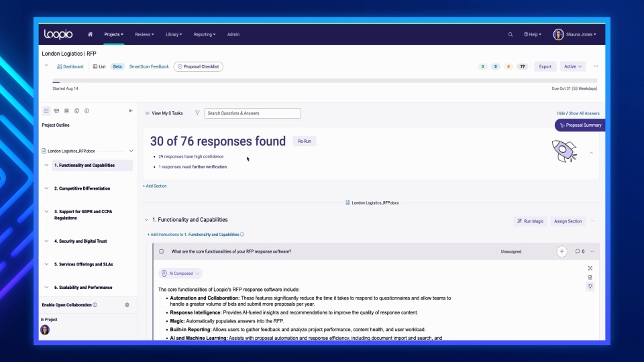Open Shauna Jones account dropdown

(581, 34)
